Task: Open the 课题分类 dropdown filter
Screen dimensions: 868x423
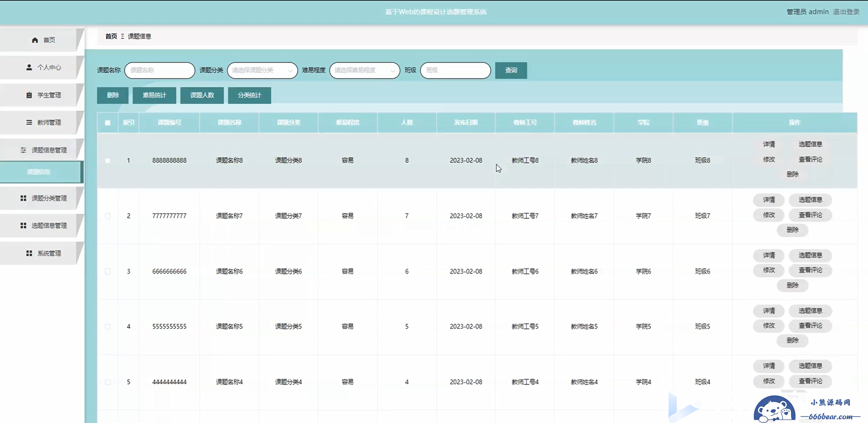Action: pos(262,70)
